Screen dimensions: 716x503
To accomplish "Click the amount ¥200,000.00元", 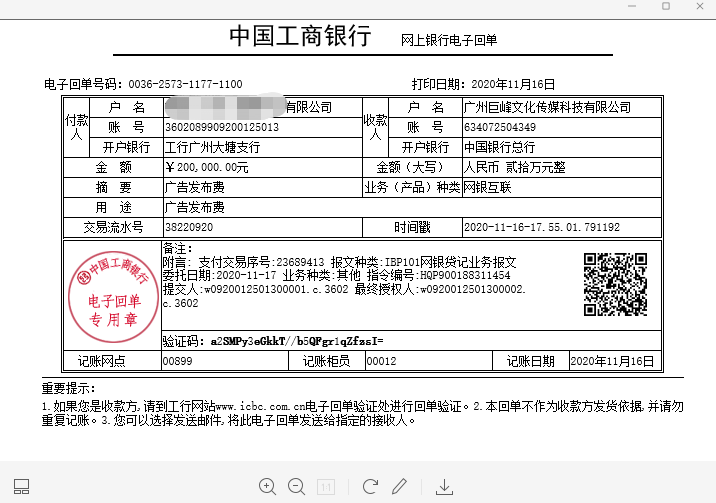I will point(207,167).
